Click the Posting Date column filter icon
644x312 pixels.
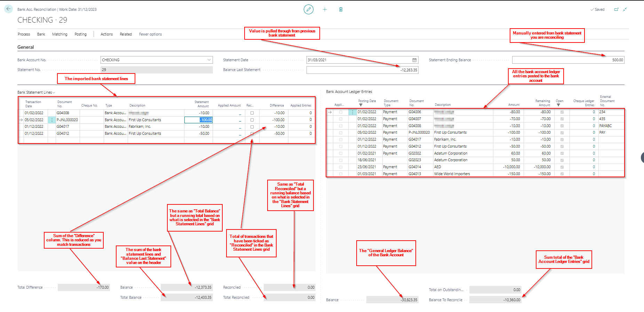tap(361, 105)
